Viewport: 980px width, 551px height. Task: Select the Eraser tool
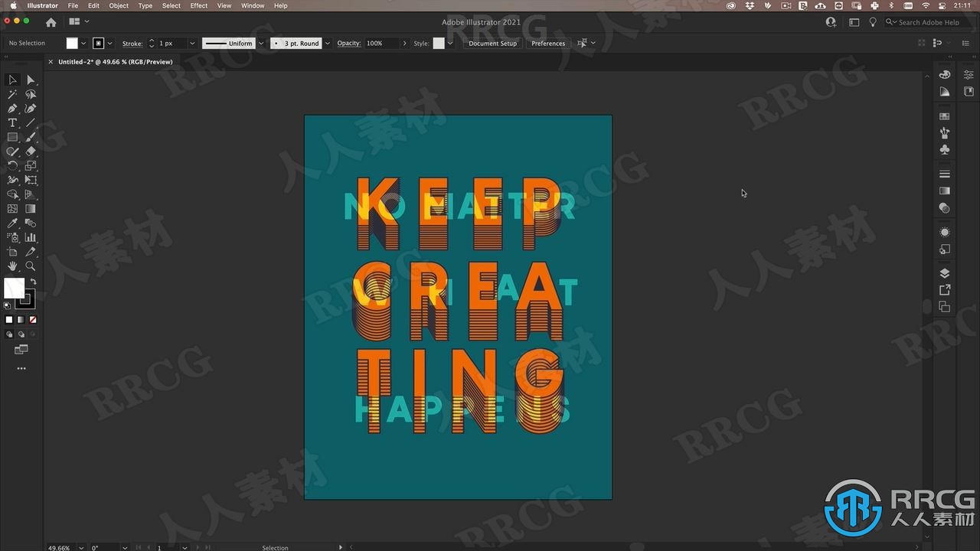click(31, 152)
